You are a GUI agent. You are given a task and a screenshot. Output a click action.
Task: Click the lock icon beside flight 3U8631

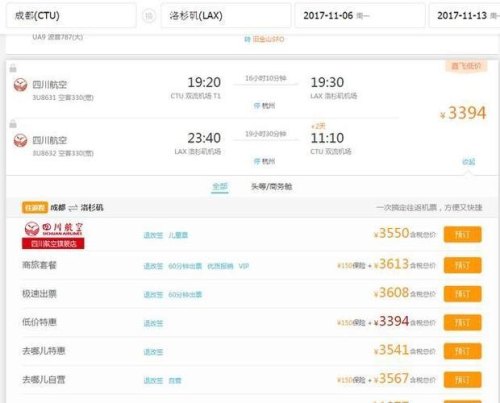pyautogui.click(x=13, y=68)
